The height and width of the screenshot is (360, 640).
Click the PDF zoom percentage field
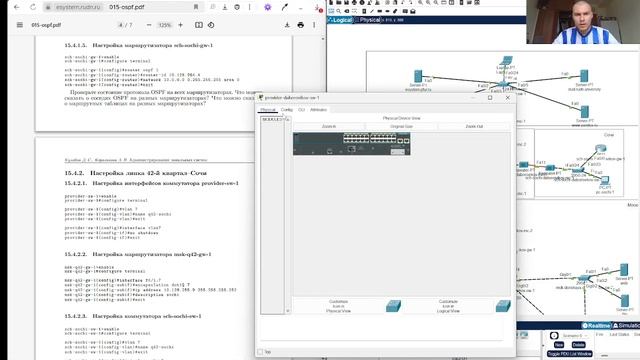[164, 25]
